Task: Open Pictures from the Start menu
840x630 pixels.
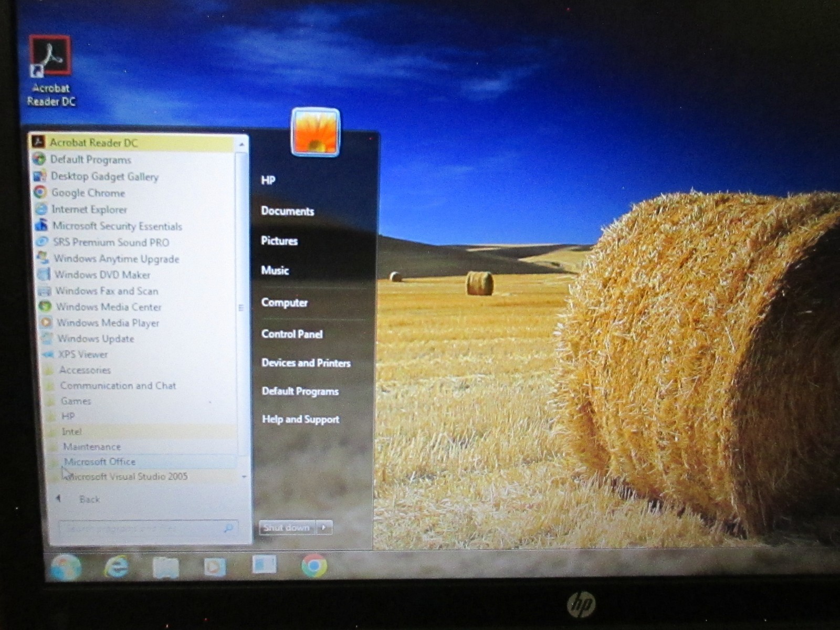Action: coord(279,241)
